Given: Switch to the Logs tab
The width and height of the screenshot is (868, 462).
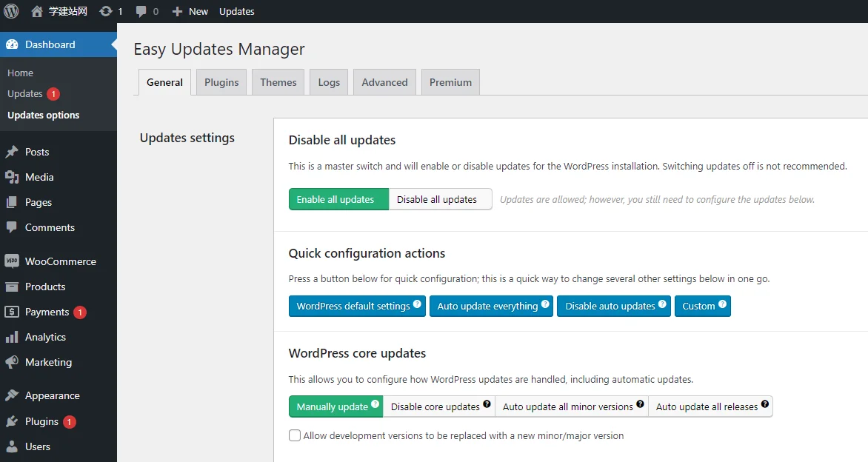Looking at the screenshot, I should tap(329, 82).
